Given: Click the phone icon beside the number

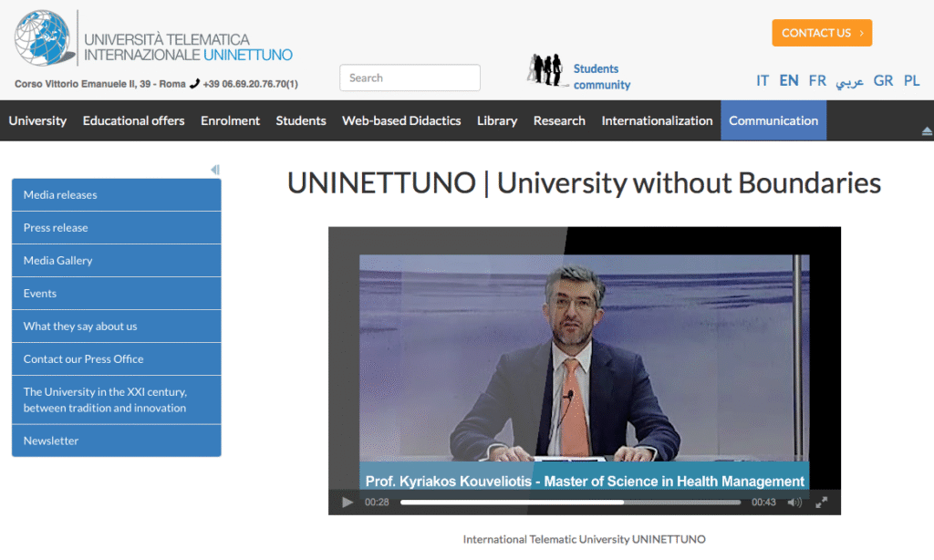Looking at the screenshot, I should [x=194, y=84].
